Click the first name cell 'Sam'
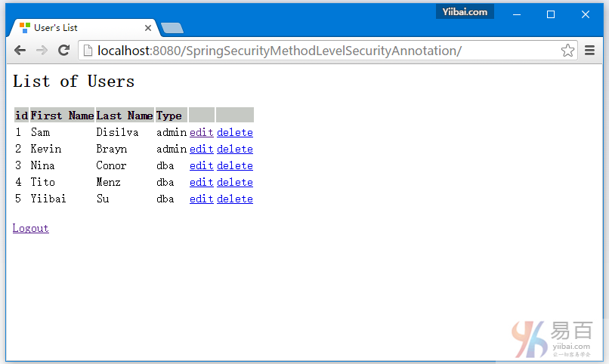Screen dimensions: 609x364 click(x=40, y=132)
